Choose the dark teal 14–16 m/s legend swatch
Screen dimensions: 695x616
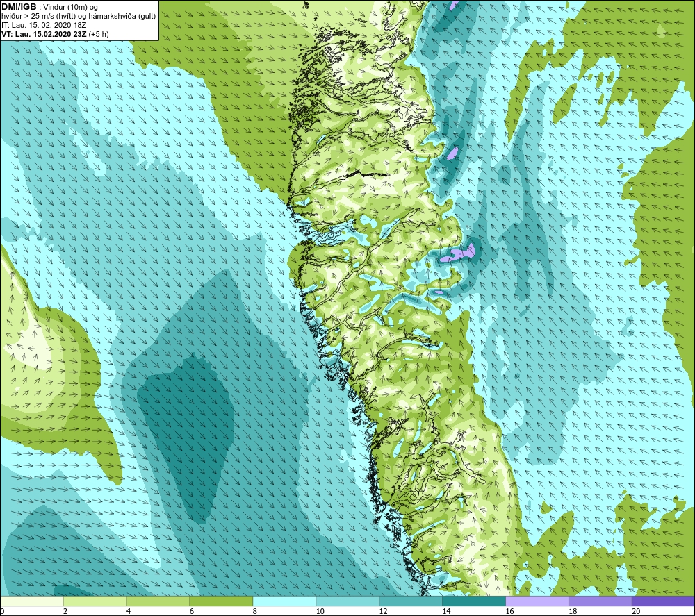pyautogui.click(x=474, y=601)
